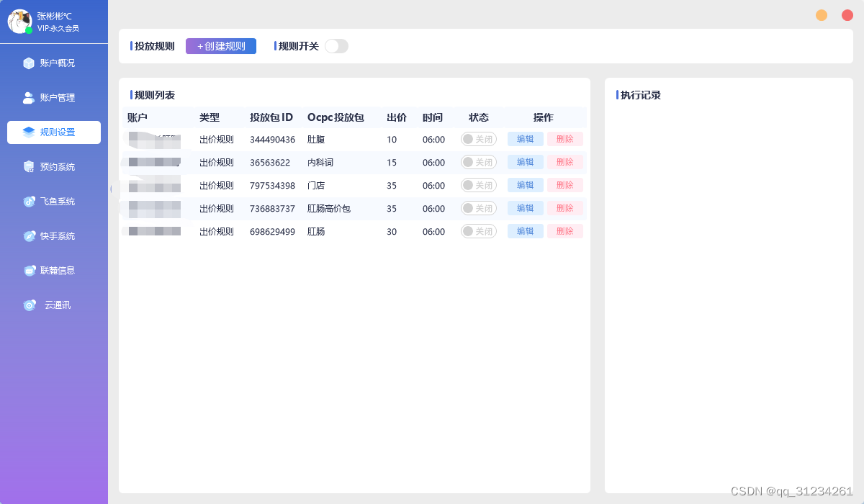Enable the rule for 内科词 package
Screen dimensions: 864x504
479,162
